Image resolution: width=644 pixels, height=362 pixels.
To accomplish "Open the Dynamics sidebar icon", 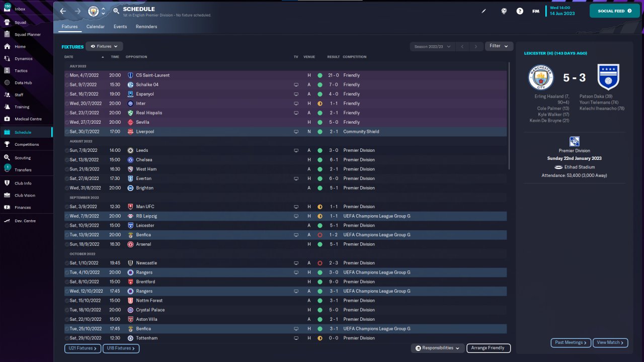I will pos(7,58).
